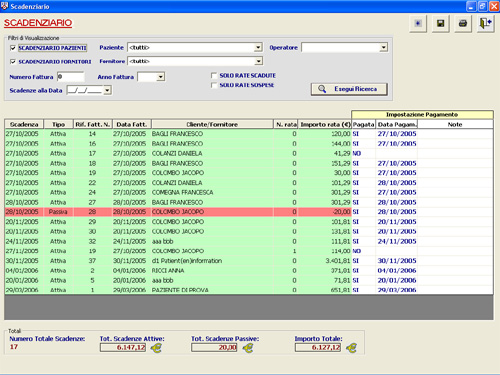Enable SOLO RATE SOSPESE checkbox
This screenshot has height=375, width=500.
pyautogui.click(x=214, y=85)
